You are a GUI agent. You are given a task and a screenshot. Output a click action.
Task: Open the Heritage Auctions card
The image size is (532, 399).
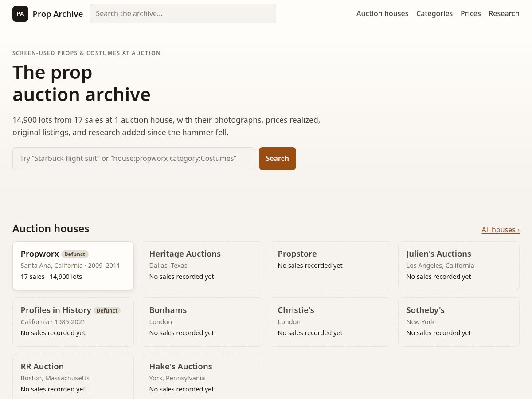click(x=202, y=266)
